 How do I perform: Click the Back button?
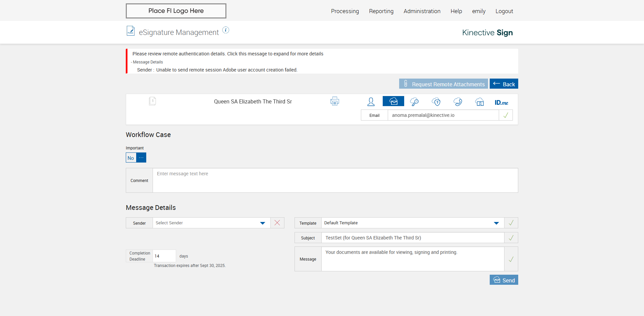[503, 84]
